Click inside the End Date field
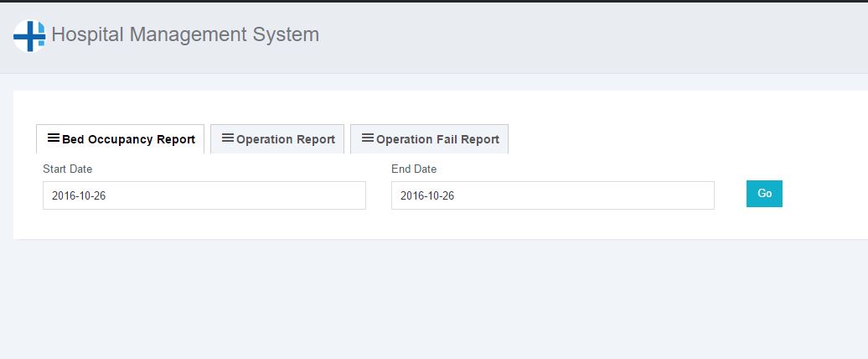Screen dimensions: 868x359 pyautogui.click(x=552, y=195)
